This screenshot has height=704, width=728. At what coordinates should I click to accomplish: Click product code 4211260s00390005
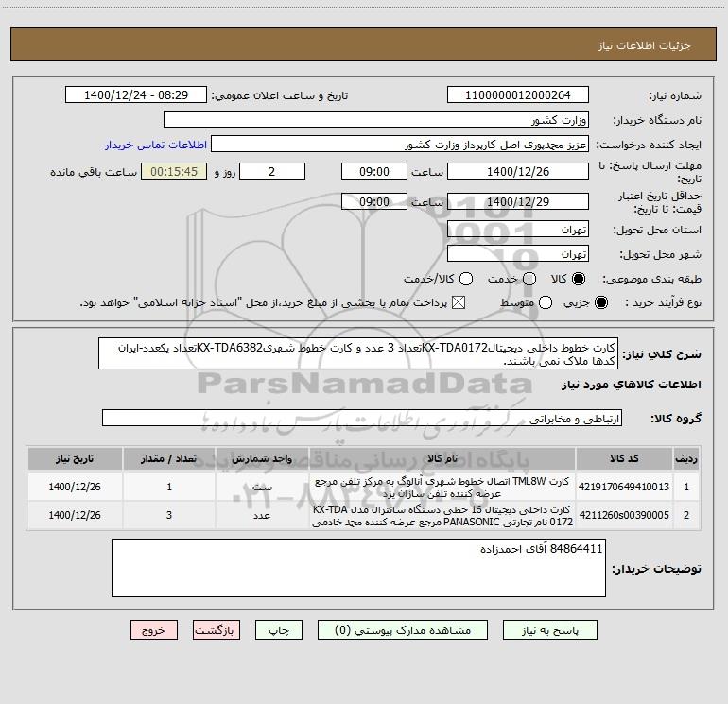tap(624, 515)
